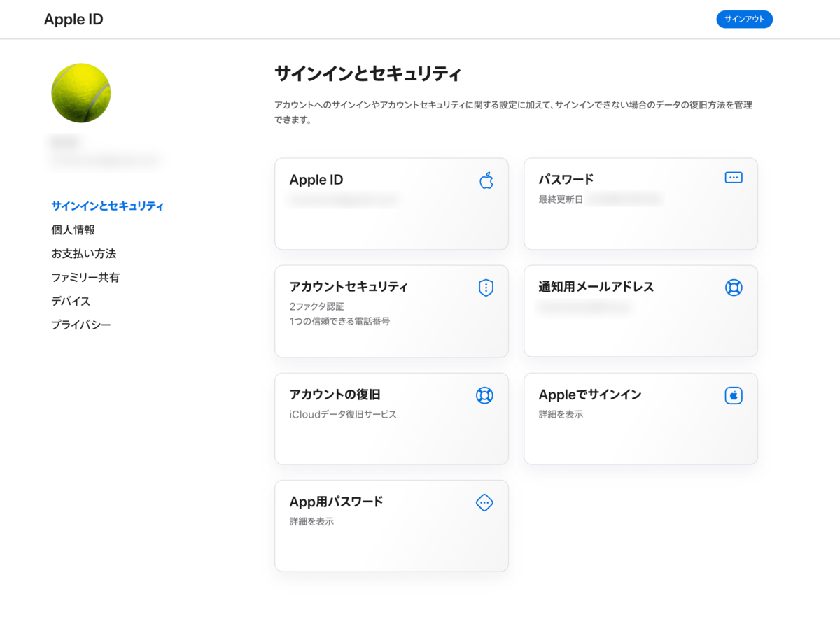This screenshot has height=617, width=840.
Task: Click the Apple ID header logo text
Action: (73, 20)
